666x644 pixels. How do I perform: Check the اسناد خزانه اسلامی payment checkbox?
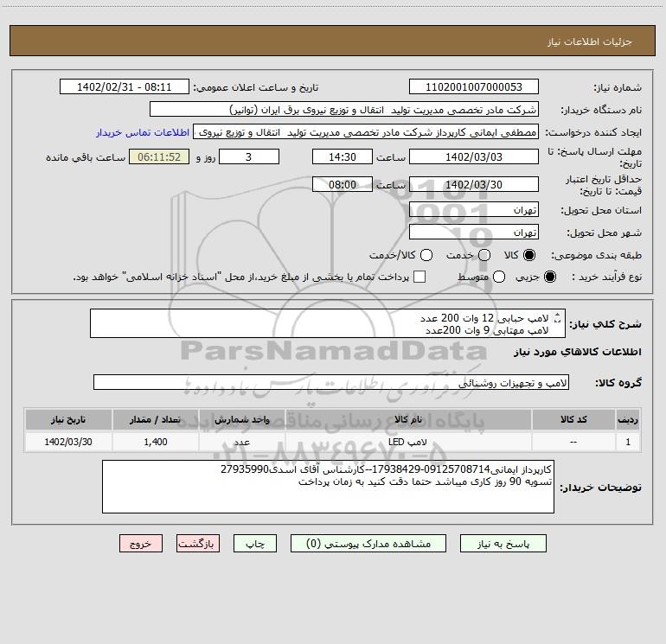coord(419,277)
